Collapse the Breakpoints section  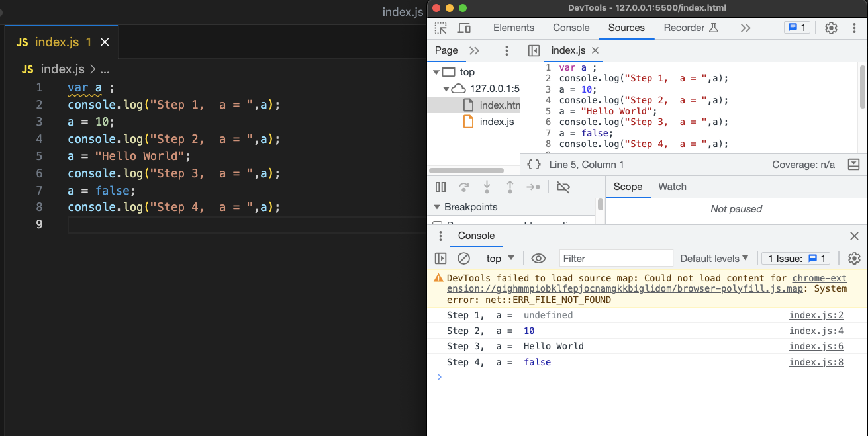(437, 207)
